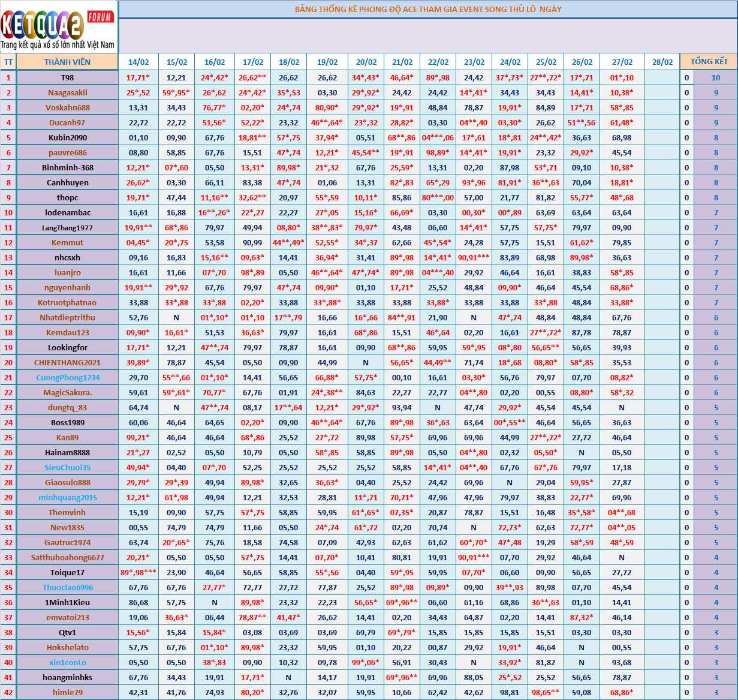The image size is (738, 700).
Task: Click member nhcsxh
Action: pos(67,257)
